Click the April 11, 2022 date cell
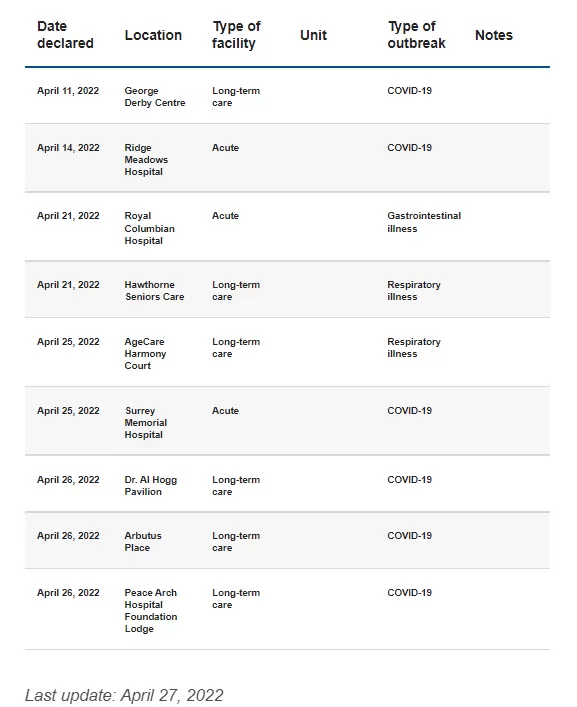This screenshot has width=577, height=707. point(68,91)
